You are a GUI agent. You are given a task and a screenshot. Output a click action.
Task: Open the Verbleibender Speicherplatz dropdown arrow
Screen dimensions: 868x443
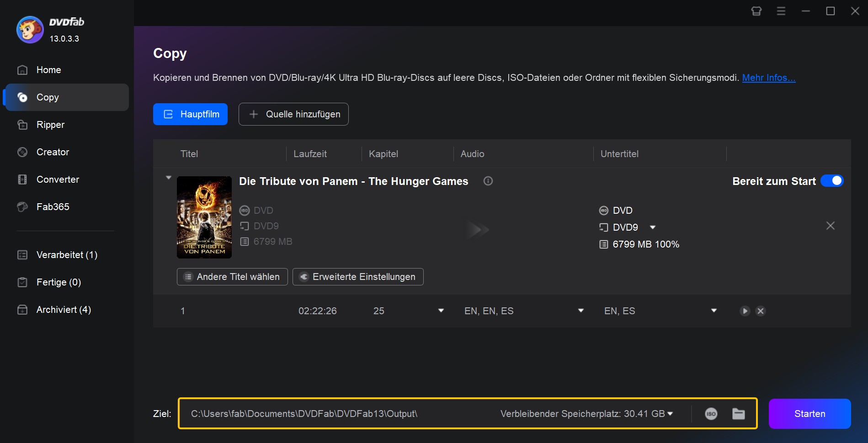tap(671, 414)
